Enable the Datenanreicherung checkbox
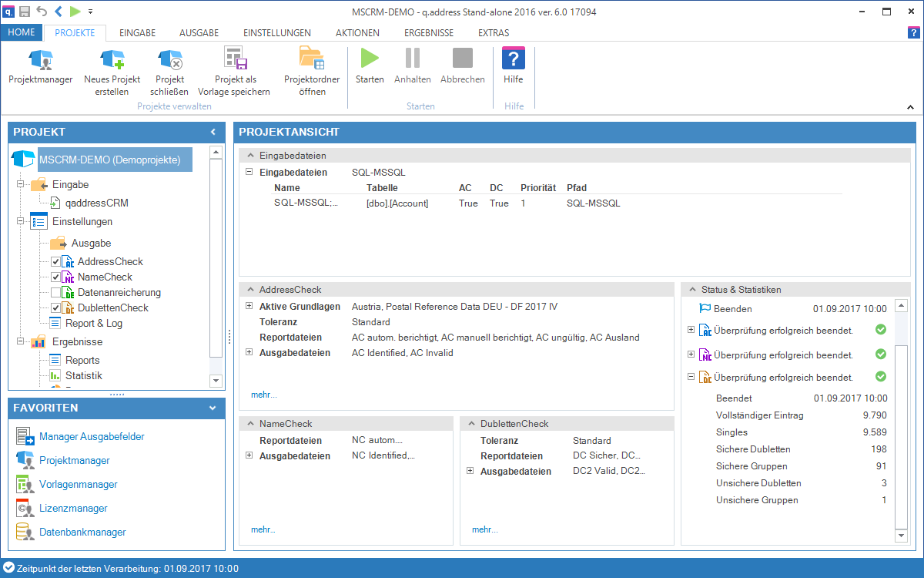924x578 pixels. coord(56,293)
